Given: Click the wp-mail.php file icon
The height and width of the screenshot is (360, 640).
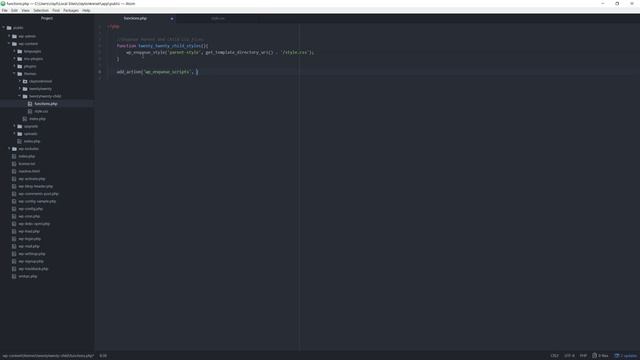Looking at the screenshot, I should pos(14,247).
